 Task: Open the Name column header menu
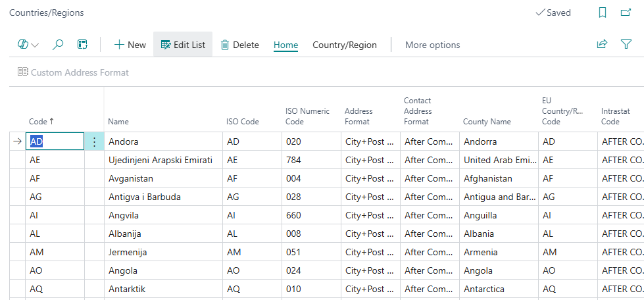[x=118, y=121]
